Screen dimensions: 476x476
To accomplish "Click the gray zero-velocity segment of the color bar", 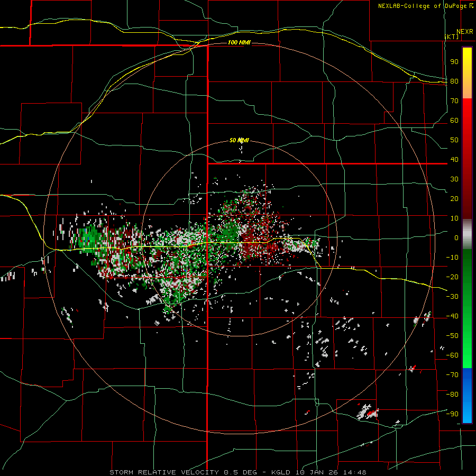I will 467,234.
